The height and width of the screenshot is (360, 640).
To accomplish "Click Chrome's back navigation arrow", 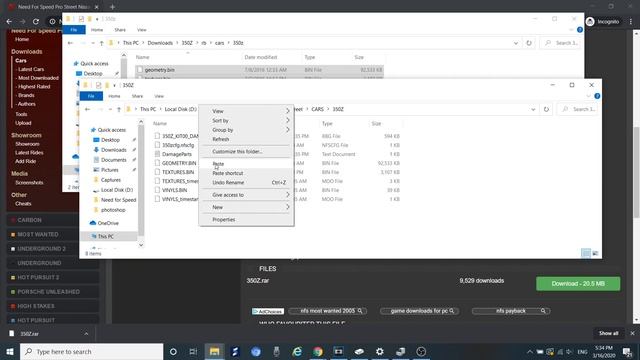I will click(x=9, y=22).
